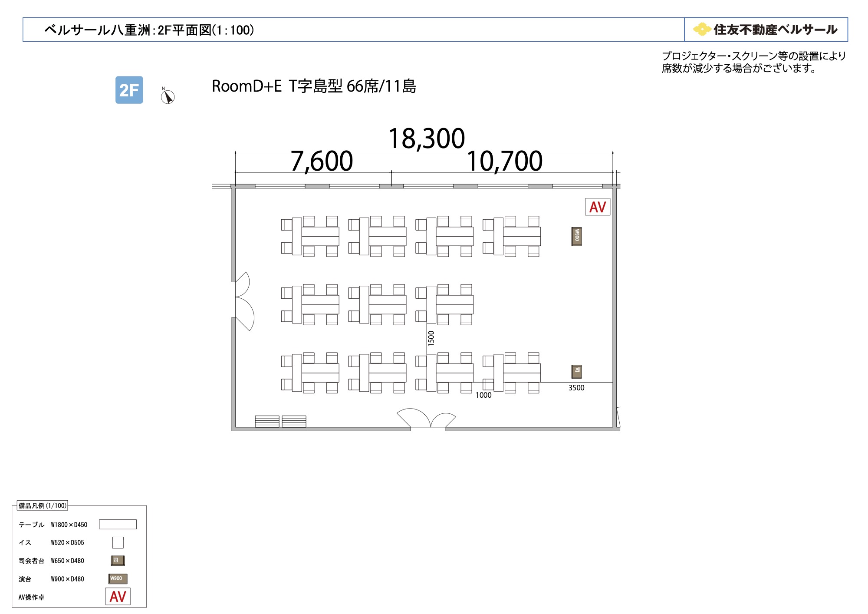
Task: Click the 演台 W900×D480 legend row
Action: point(73,579)
